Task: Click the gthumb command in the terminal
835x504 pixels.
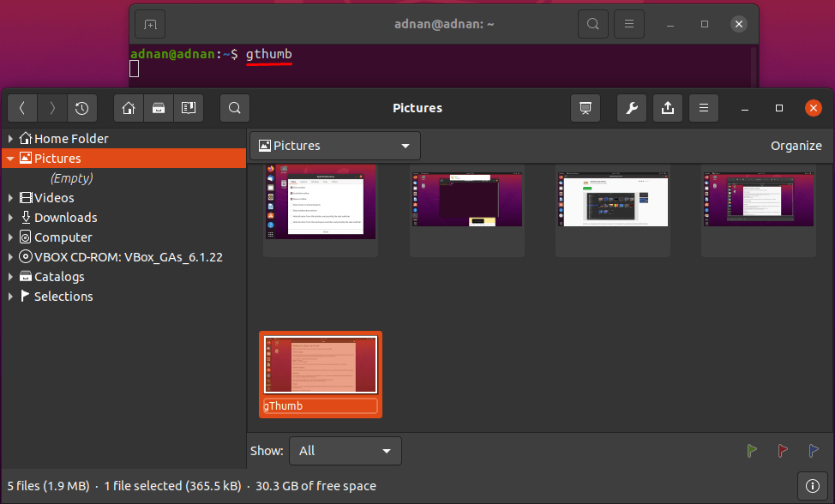Action: click(269, 54)
